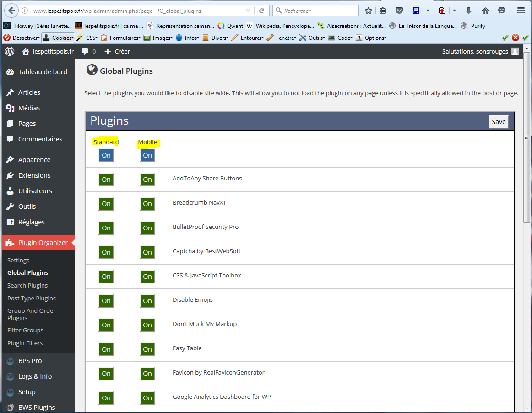Screen dimensions: 532x413
Task: Select Search Plugins submenu item
Action: tap(27, 285)
